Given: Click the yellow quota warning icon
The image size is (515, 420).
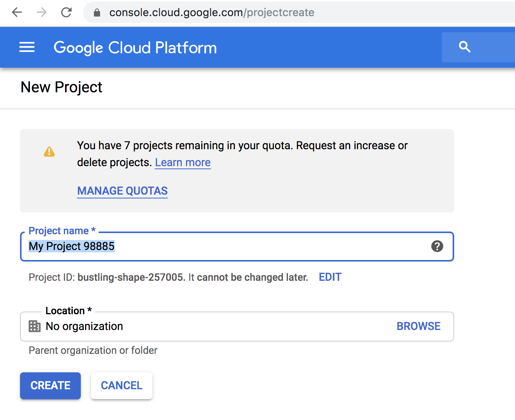Looking at the screenshot, I should [49, 152].
